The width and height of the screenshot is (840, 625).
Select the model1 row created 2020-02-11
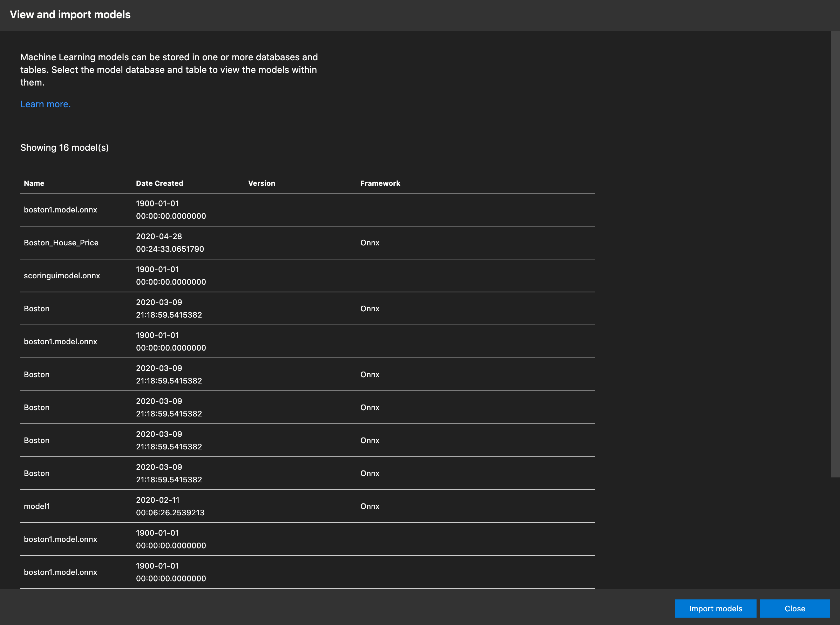pos(37,506)
